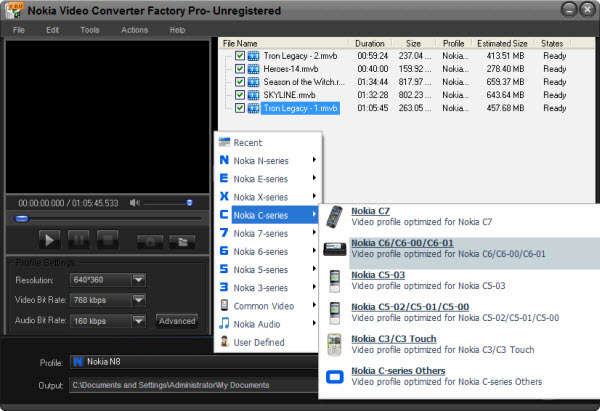Viewport: 600px width, 411px height.
Task: Minimize the converter window
Action: [x=569, y=9]
